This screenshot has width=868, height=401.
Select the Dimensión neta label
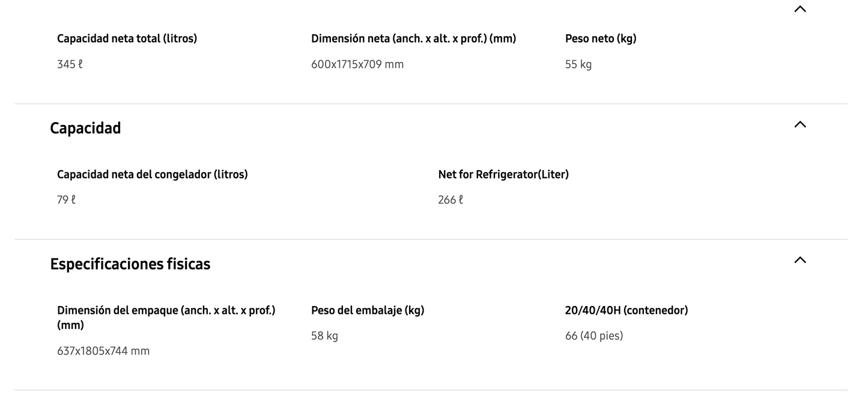pos(413,38)
